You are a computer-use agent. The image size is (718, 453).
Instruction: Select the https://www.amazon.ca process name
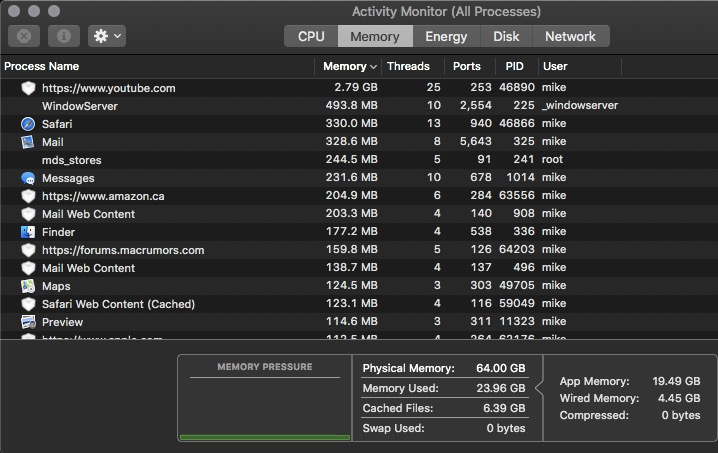point(103,196)
